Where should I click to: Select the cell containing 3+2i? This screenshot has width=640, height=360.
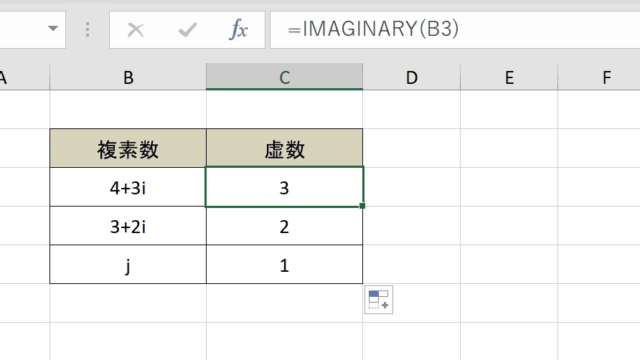128,226
